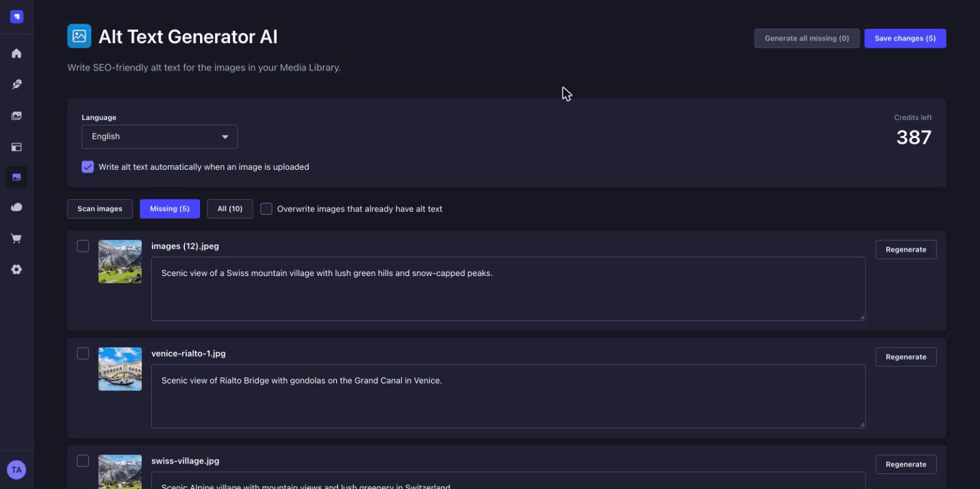Open the home icon in the sidebar
Image resolution: width=980 pixels, height=489 pixels.
(x=17, y=53)
